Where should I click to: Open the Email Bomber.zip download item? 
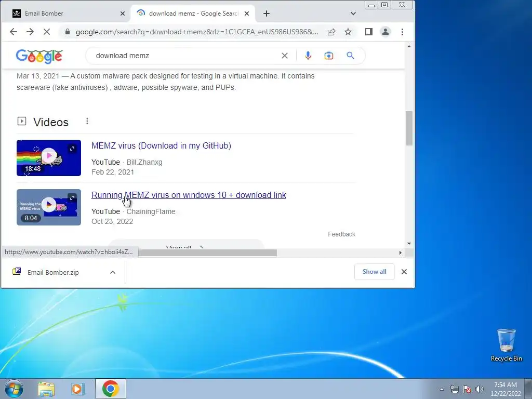[x=53, y=272]
